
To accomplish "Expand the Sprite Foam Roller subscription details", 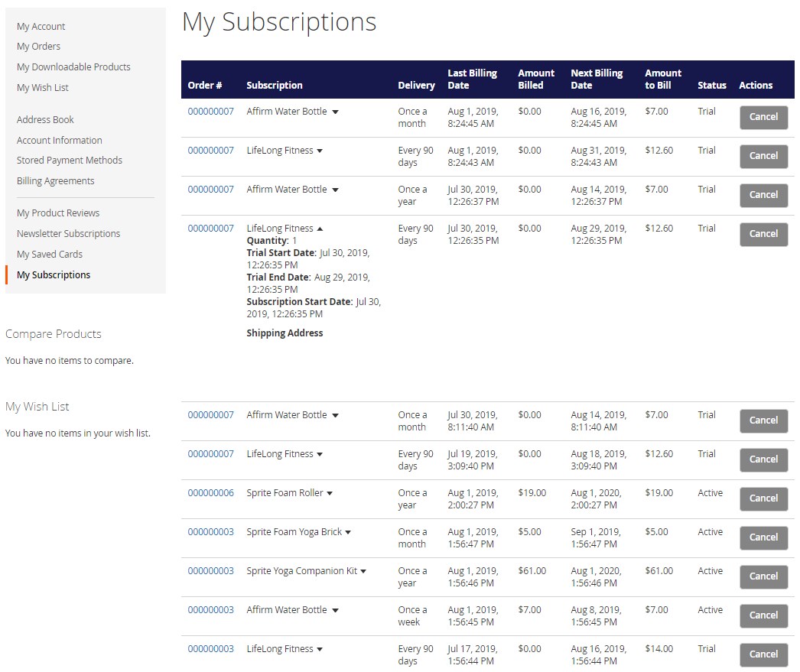I will [x=330, y=494].
